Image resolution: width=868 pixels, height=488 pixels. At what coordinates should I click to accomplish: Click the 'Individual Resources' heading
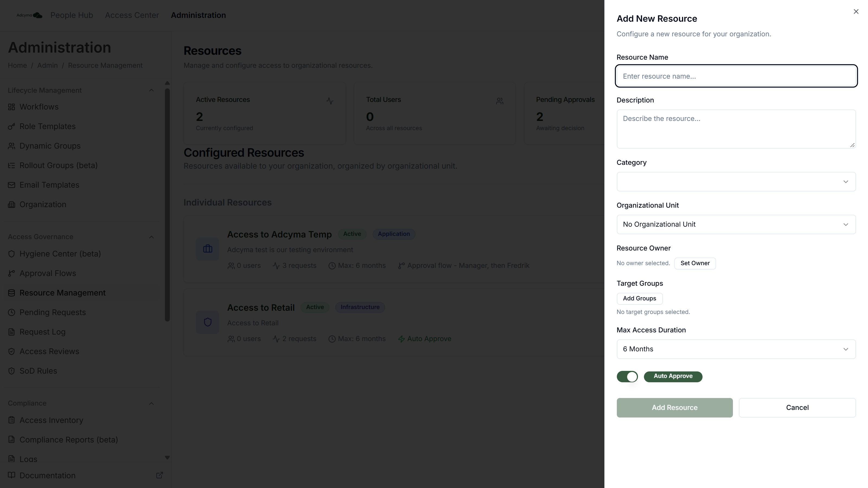pyautogui.click(x=228, y=203)
